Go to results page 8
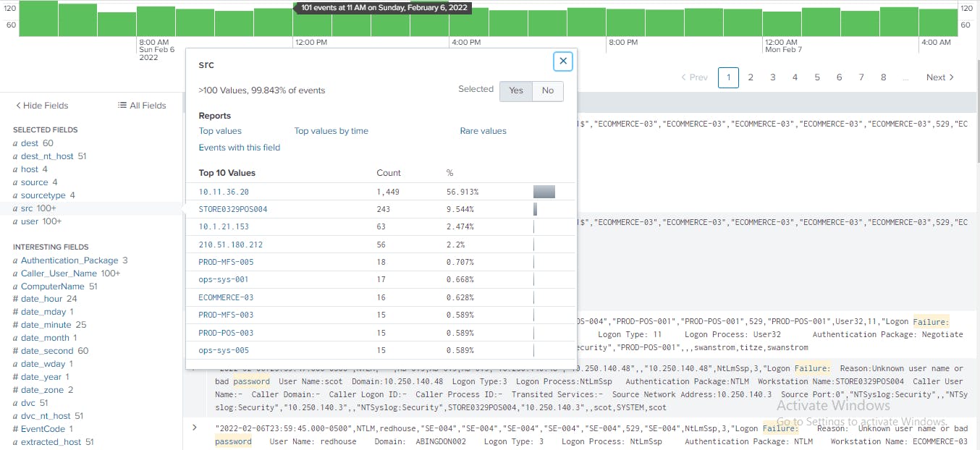Screen dimensions: 980x450 [x=884, y=77]
